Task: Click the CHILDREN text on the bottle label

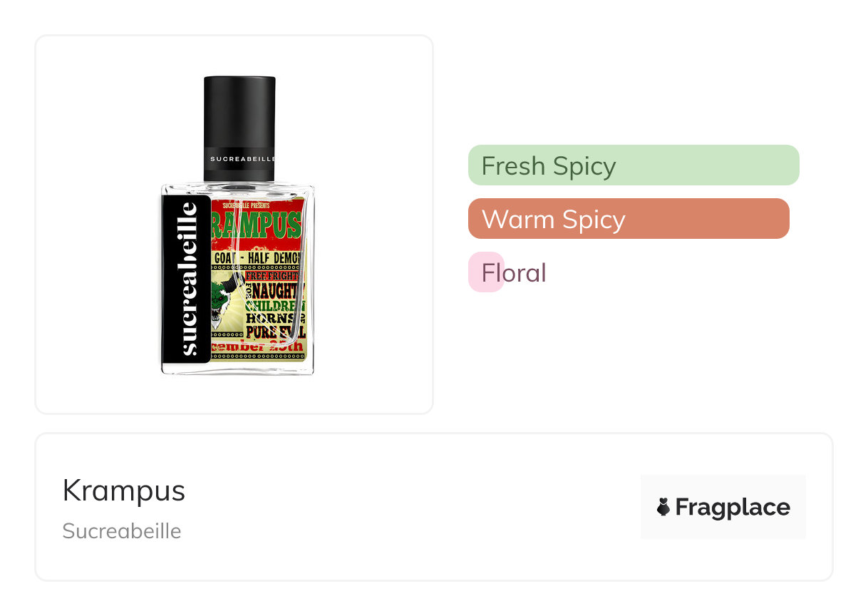Action: [x=275, y=307]
